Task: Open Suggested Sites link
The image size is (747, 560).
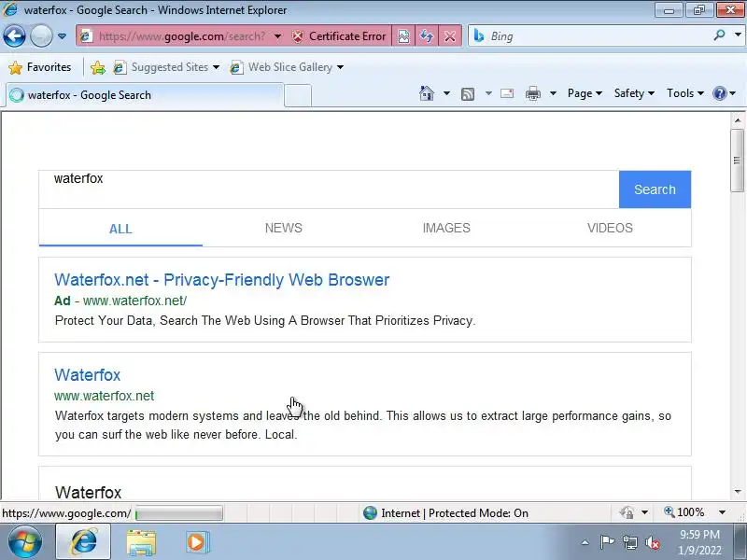Action: click(170, 67)
